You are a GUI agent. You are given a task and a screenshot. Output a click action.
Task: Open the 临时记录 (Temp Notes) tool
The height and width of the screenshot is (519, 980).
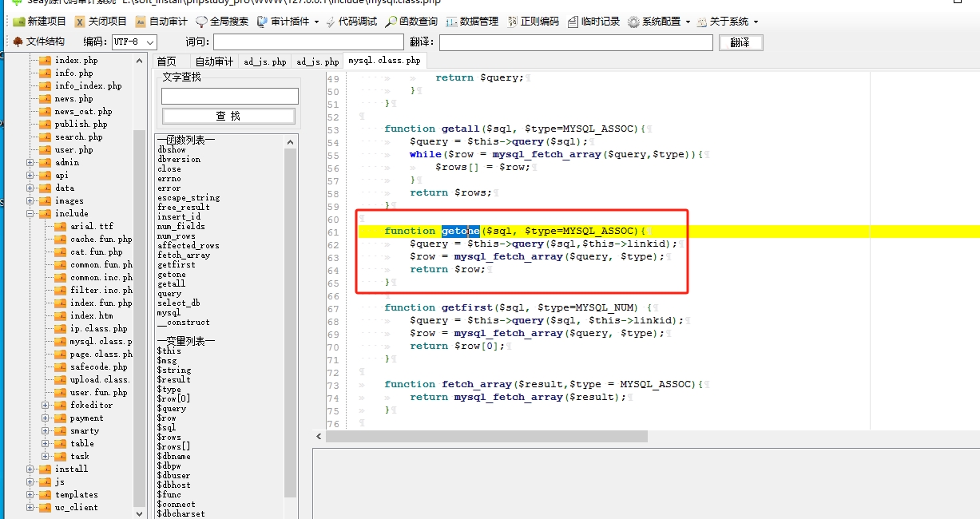coord(593,22)
